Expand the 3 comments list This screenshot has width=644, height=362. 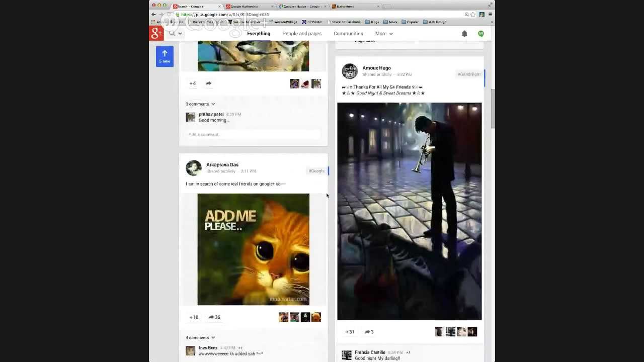click(200, 104)
